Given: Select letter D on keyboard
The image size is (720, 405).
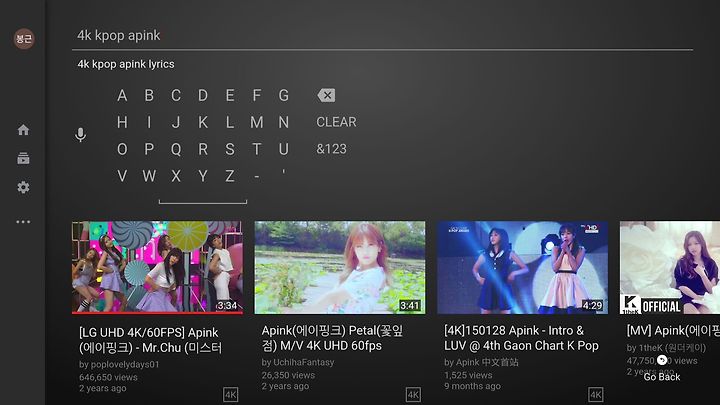Looking at the screenshot, I should click(x=203, y=96).
